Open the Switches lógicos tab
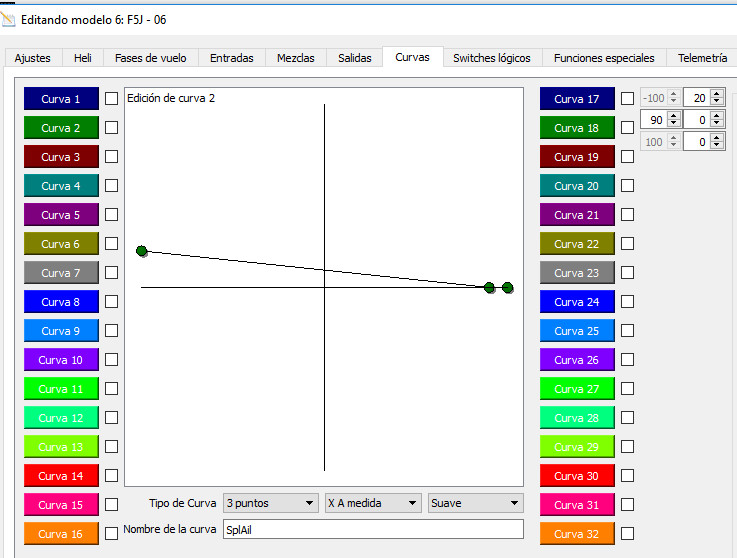 coord(492,58)
